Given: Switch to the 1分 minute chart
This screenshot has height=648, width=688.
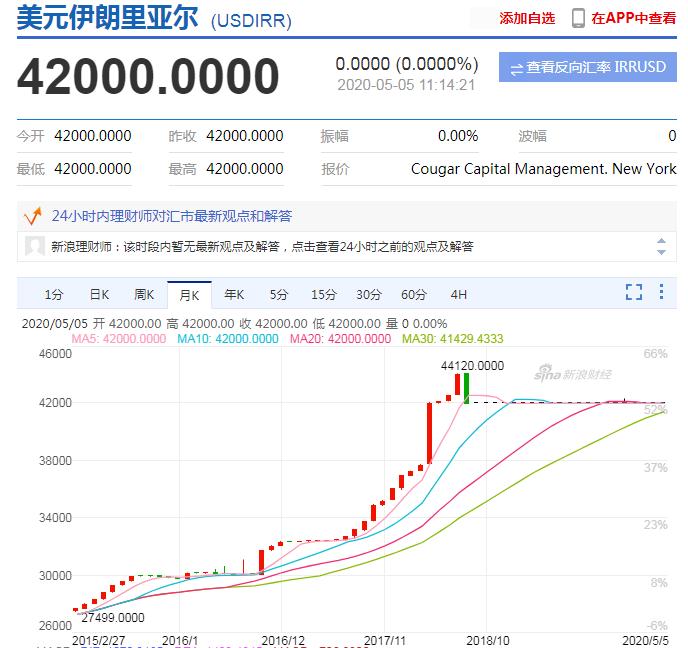Looking at the screenshot, I should pyautogui.click(x=54, y=294).
